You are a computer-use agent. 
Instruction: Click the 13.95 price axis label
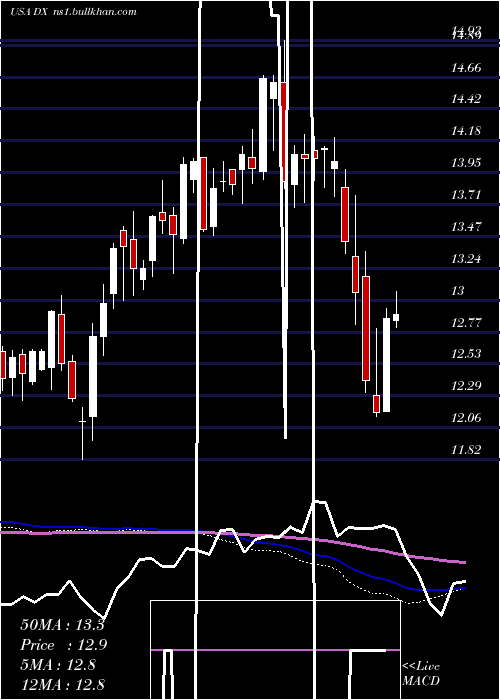tap(466, 162)
